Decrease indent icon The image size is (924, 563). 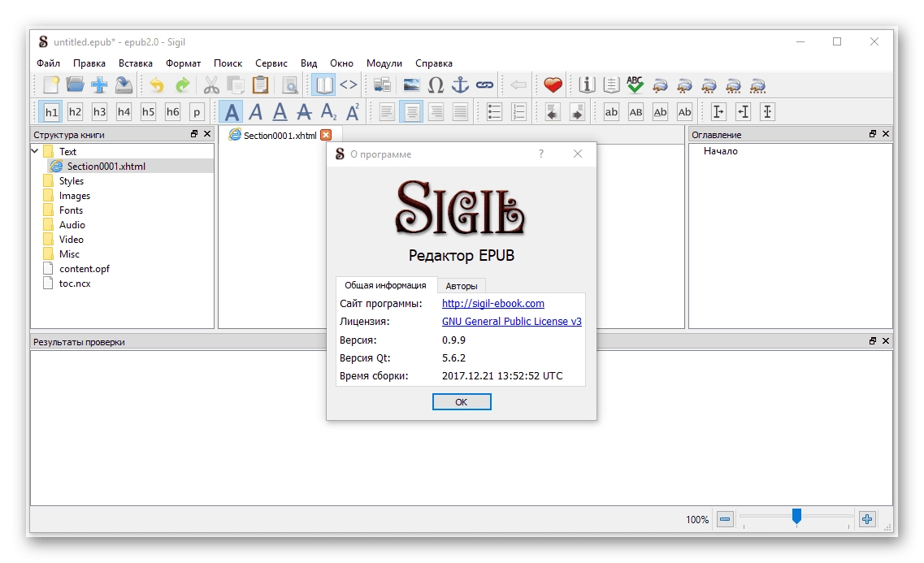(x=552, y=112)
